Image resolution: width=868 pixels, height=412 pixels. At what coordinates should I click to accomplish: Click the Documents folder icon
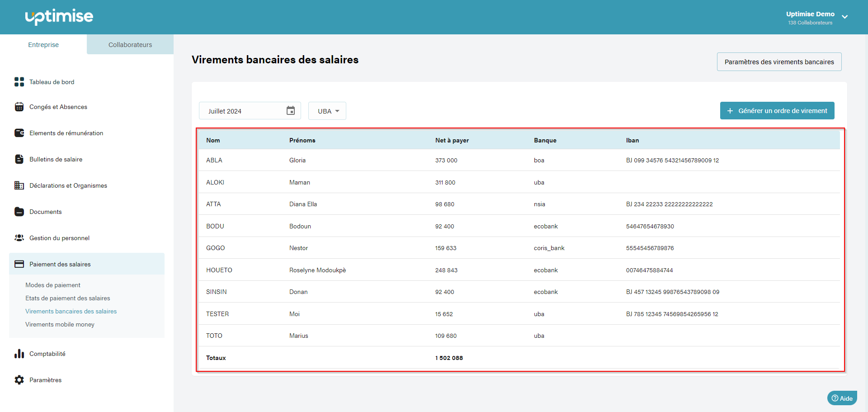click(19, 212)
